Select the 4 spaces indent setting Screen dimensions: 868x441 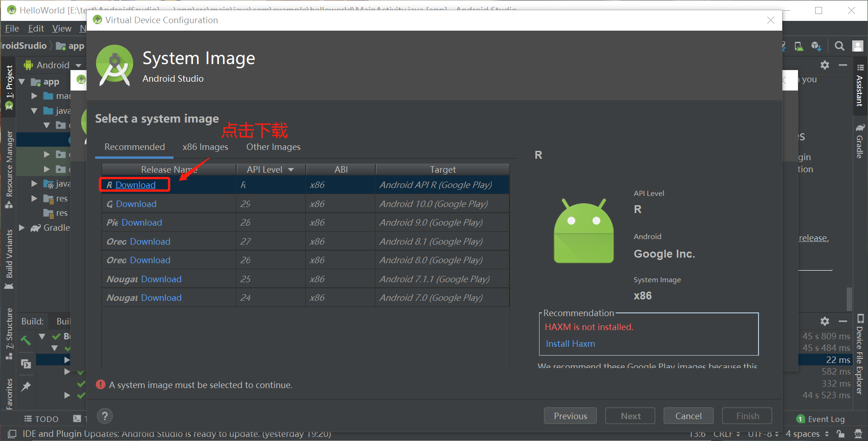tap(807, 434)
